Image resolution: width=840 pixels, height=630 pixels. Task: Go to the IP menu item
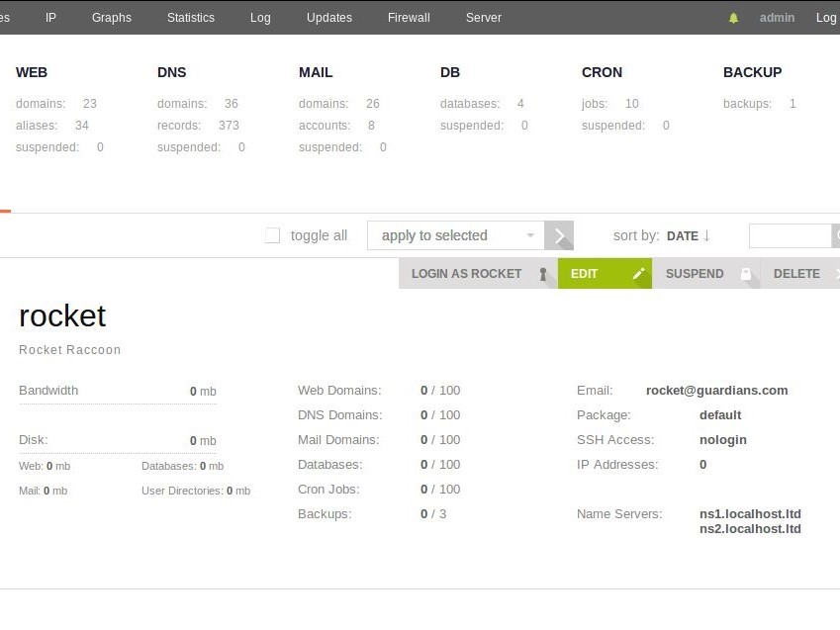pyautogui.click(x=50, y=18)
